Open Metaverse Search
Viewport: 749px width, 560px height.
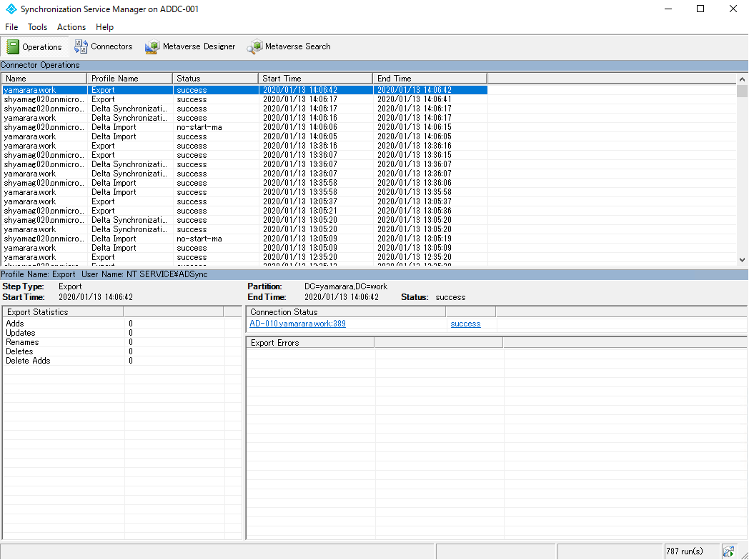pyautogui.click(x=289, y=46)
